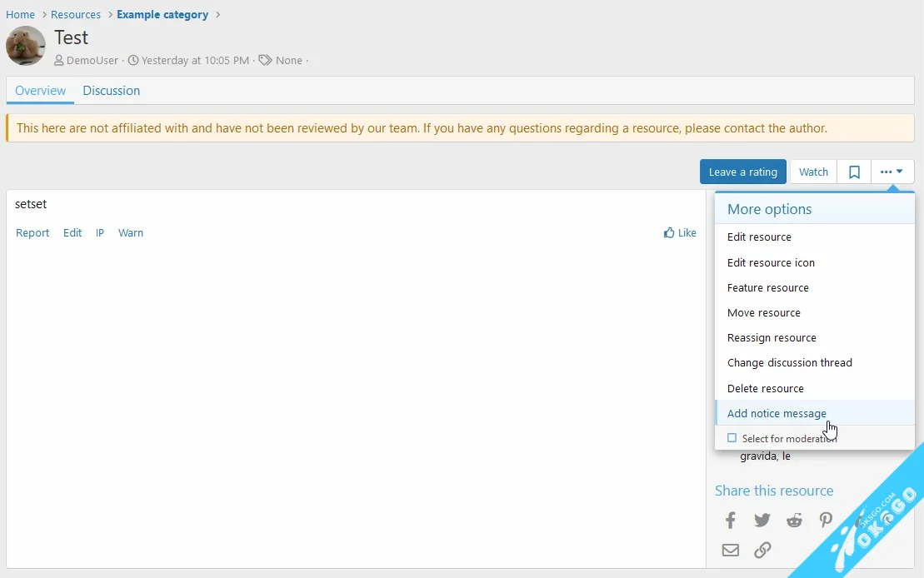Image resolution: width=924 pixels, height=578 pixels.
Task: Tick the Select for moderation checkbox
Action: [x=732, y=438]
